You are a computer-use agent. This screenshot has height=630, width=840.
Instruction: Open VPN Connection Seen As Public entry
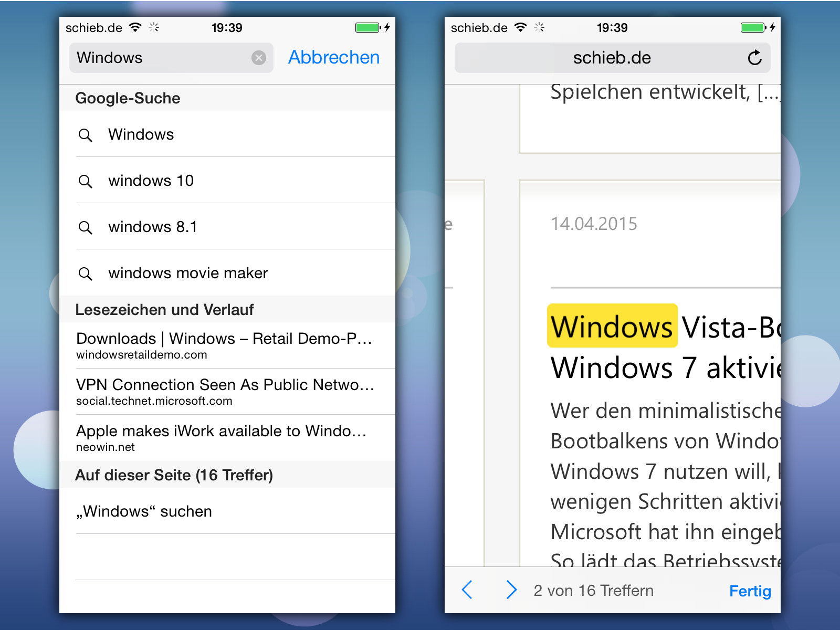(x=227, y=392)
